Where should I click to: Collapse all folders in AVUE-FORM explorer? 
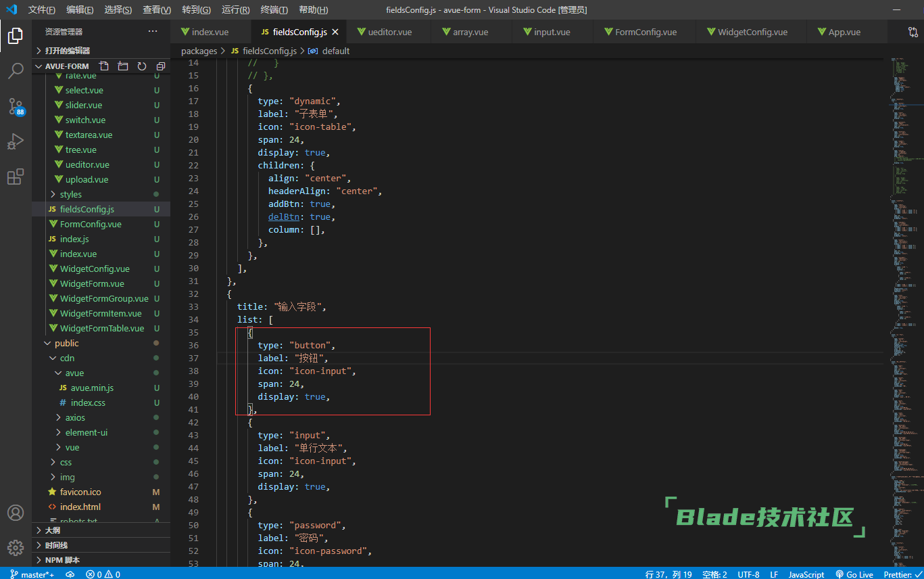161,66
